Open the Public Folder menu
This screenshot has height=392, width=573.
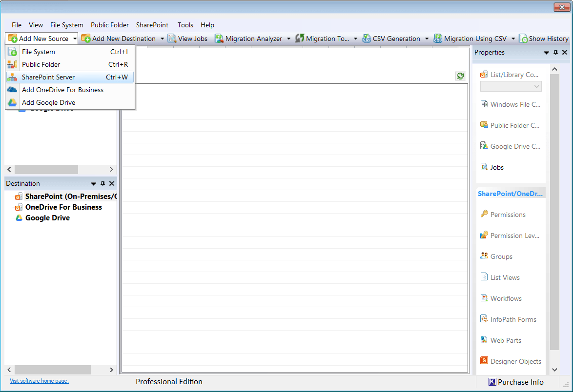tap(110, 25)
